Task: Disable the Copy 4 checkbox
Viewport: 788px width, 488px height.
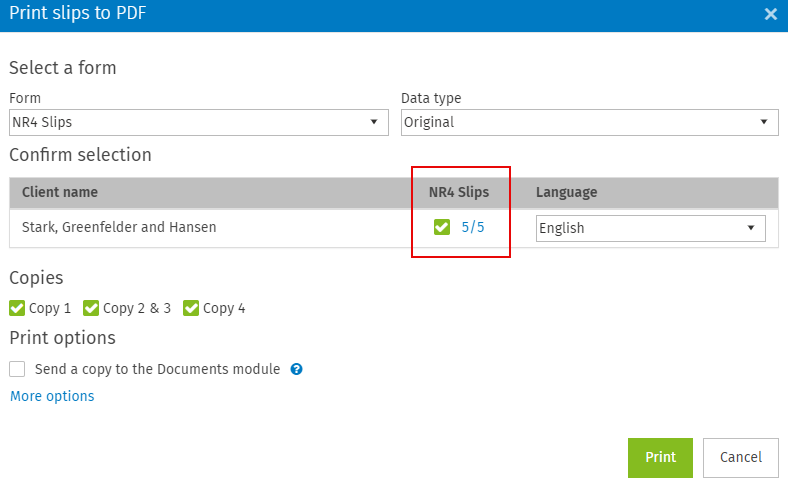Action: tap(191, 308)
